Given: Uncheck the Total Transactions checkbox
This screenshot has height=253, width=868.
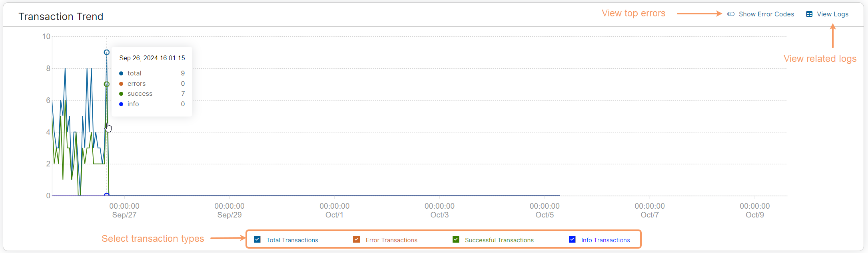Looking at the screenshot, I should pos(257,239).
